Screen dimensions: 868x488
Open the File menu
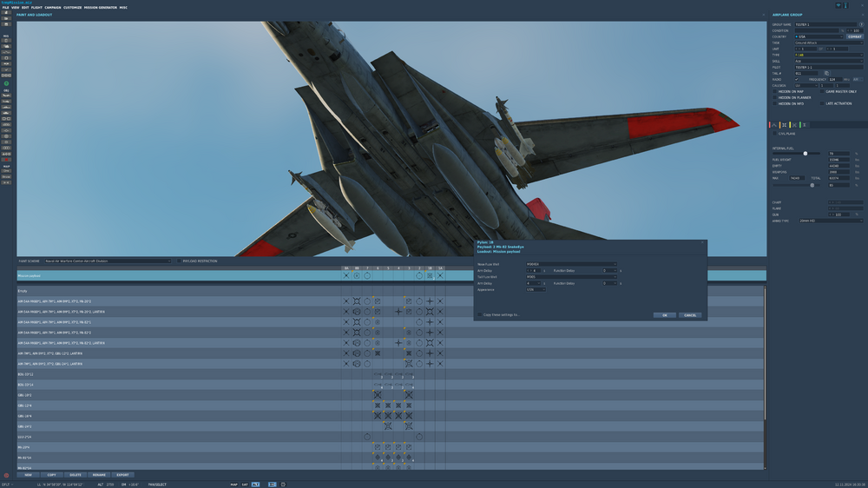point(5,8)
